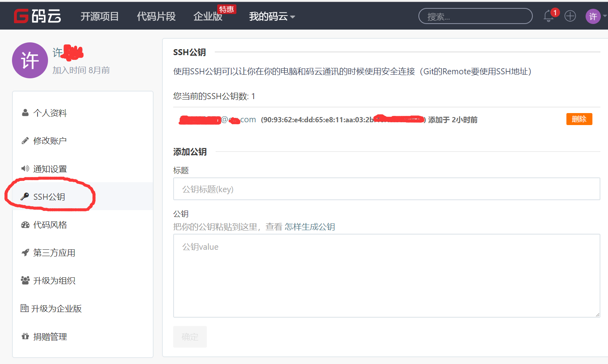Click the building icon beside 升级为企业版
This screenshot has height=364, width=608.
(24, 308)
